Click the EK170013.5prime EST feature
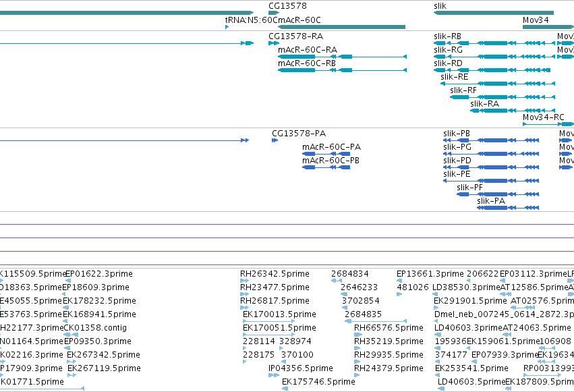The image size is (574, 392). [x=268, y=321]
